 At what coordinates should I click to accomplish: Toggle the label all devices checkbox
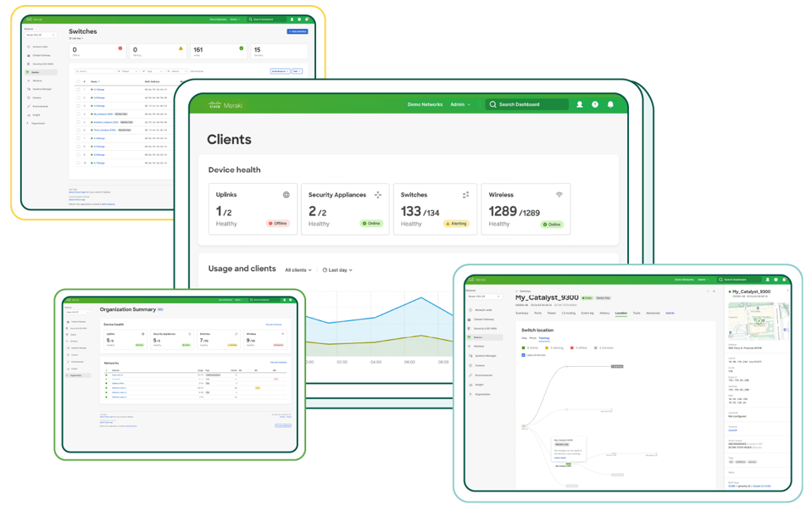coord(523,355)
